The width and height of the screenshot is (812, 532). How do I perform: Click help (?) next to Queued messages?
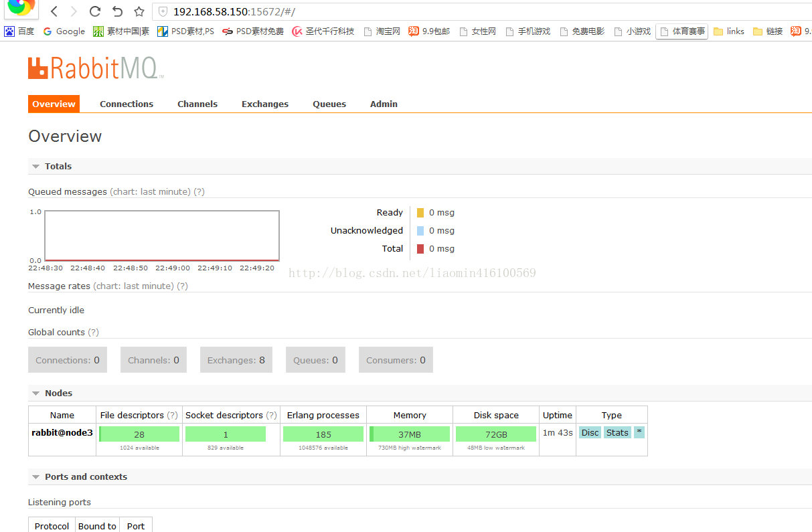pyautogui.click(x=199, y=191)
